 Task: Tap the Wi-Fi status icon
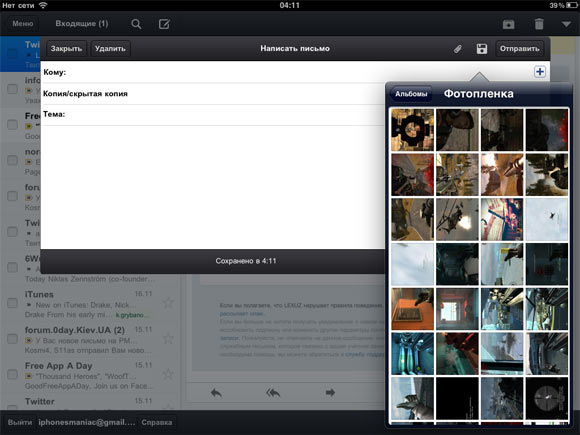(x=43, y=5)
